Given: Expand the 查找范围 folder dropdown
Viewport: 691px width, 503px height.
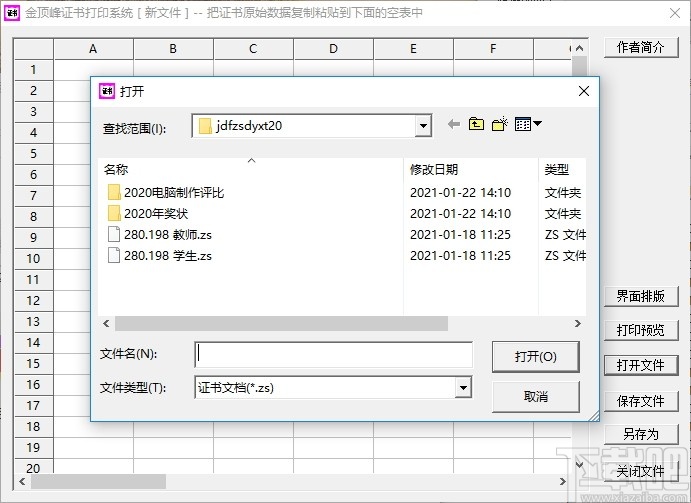Looking at the screenshot, I should tap(423, 126).
